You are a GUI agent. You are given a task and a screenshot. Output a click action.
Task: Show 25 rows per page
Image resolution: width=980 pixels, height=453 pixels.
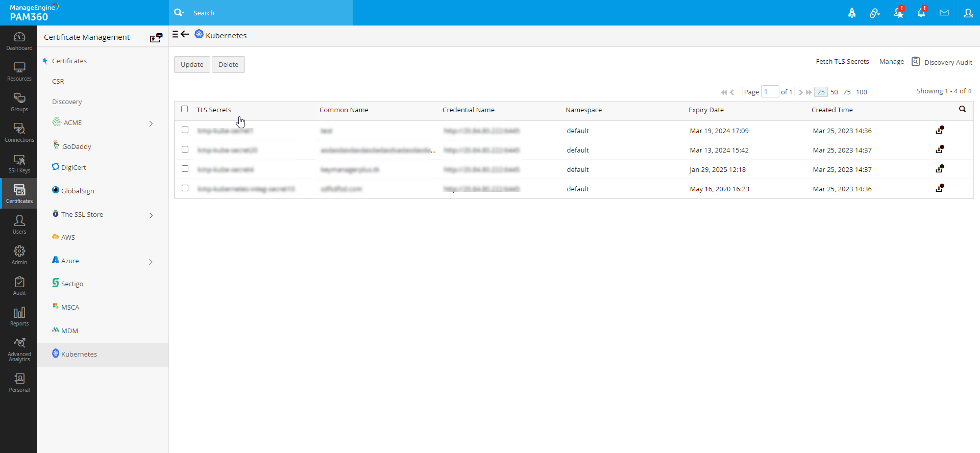[821, 92]
